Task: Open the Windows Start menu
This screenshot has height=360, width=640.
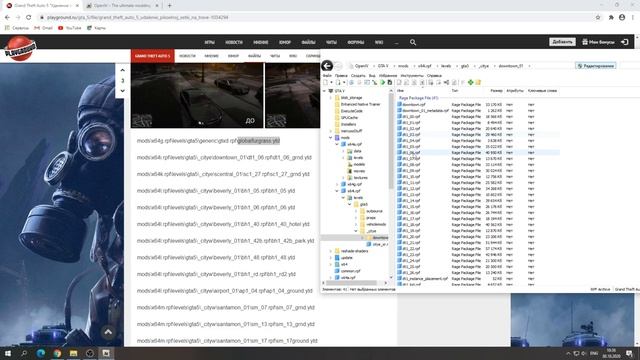Action: click(7, 353)
